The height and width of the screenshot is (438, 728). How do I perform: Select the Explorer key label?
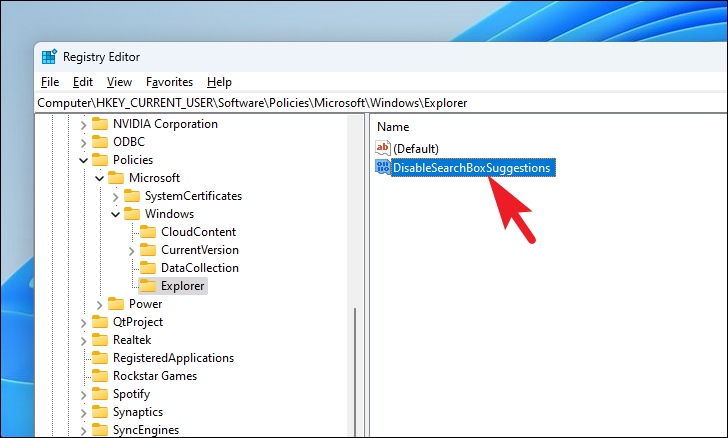tap(182, 286)
